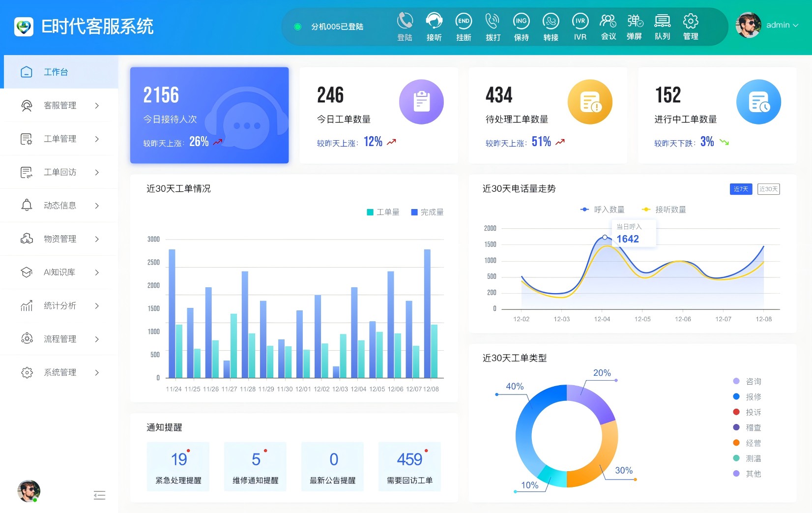Open 工单回访 sidebar menu
This screenshot has width=812, height=513.
click(x=59, y=172)
